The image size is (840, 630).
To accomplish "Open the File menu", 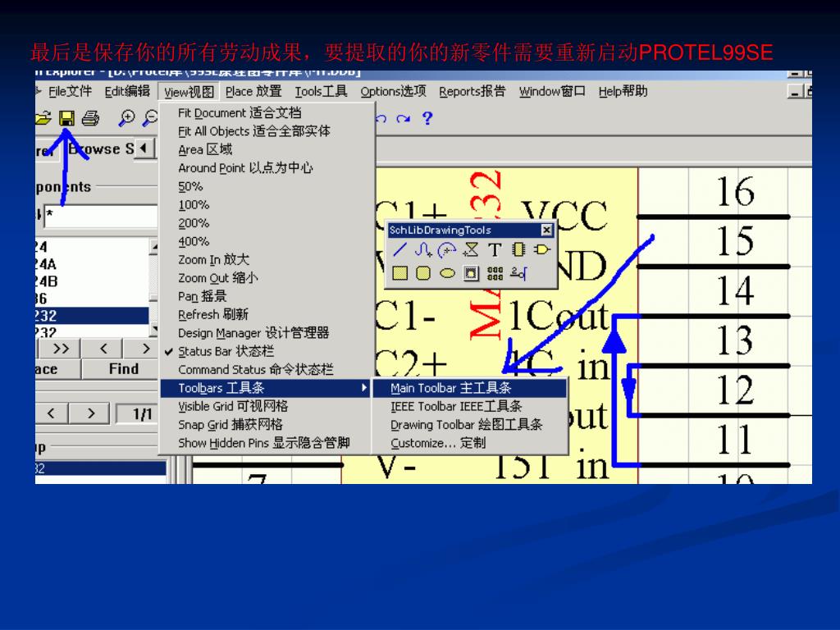I will click(70, 92).
